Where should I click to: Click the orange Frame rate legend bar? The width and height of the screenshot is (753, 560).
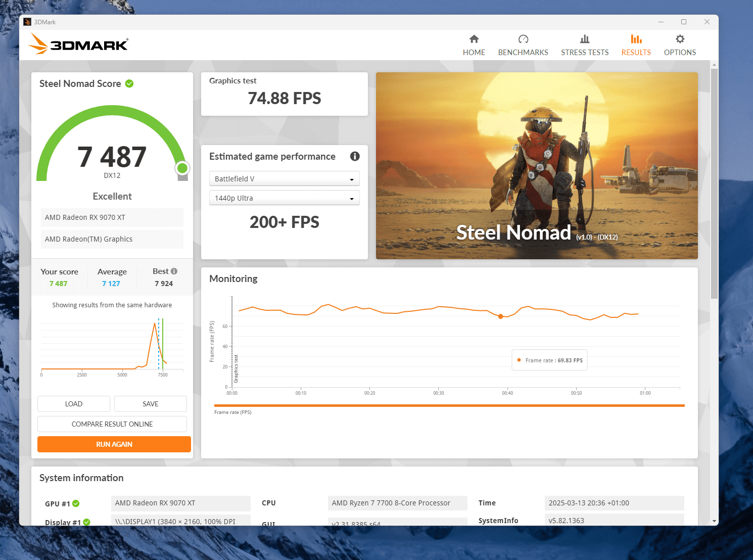449,405
